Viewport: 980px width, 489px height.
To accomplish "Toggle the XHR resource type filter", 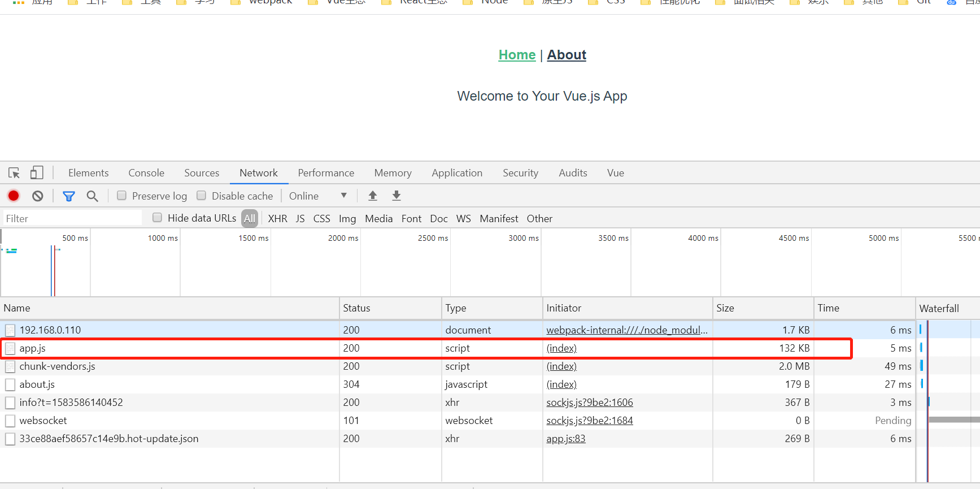I will 277,218.
